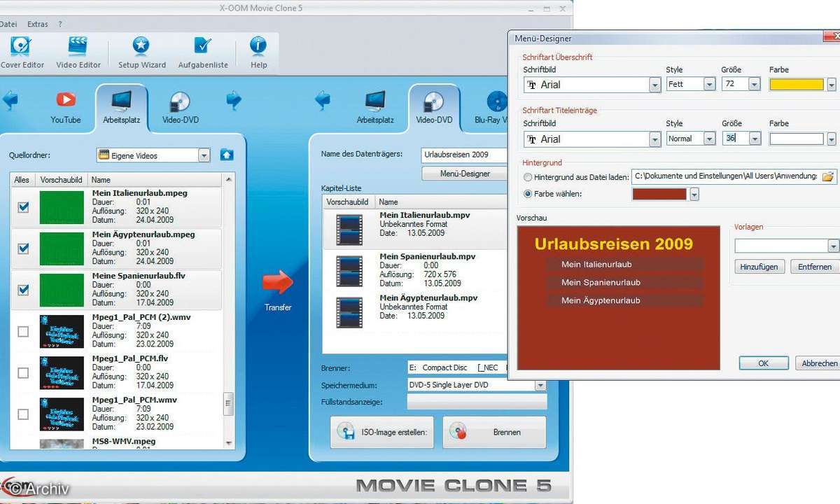Select the Blu-Ray target tab
Viewport: 840px width, 504px height.
coord(492,107)
